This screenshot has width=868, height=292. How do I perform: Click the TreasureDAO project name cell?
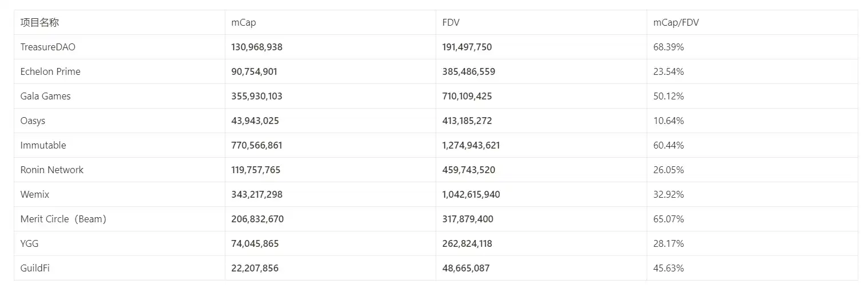click(x=47, y=47)
